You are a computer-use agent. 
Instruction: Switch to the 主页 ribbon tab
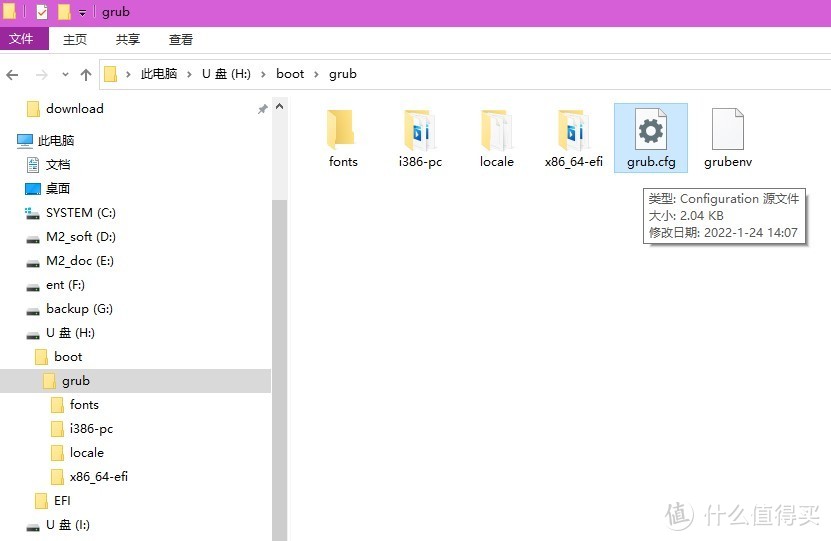pos(75,39)
